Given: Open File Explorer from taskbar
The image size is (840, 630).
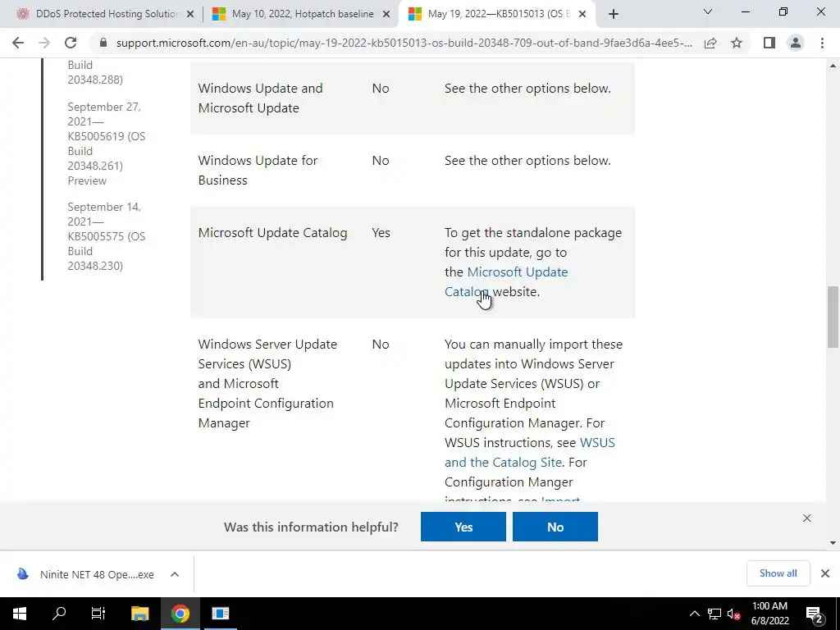Looking at the screenshot, I should (139, 614).
